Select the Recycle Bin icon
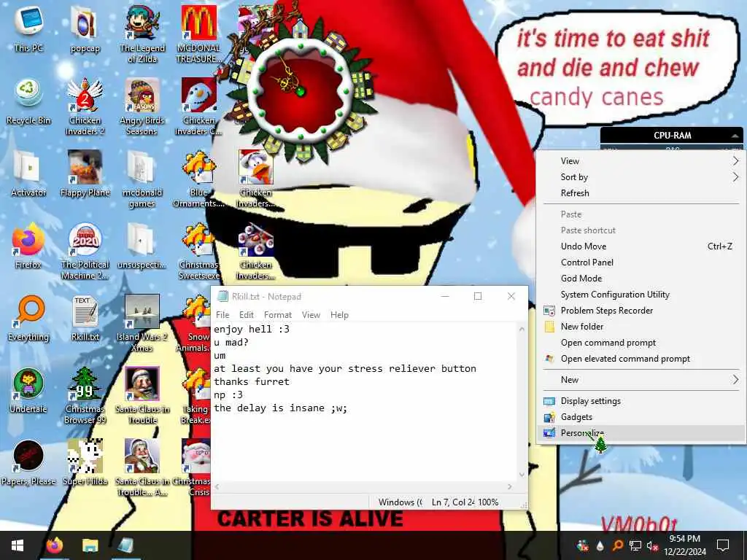 point(28,101)
